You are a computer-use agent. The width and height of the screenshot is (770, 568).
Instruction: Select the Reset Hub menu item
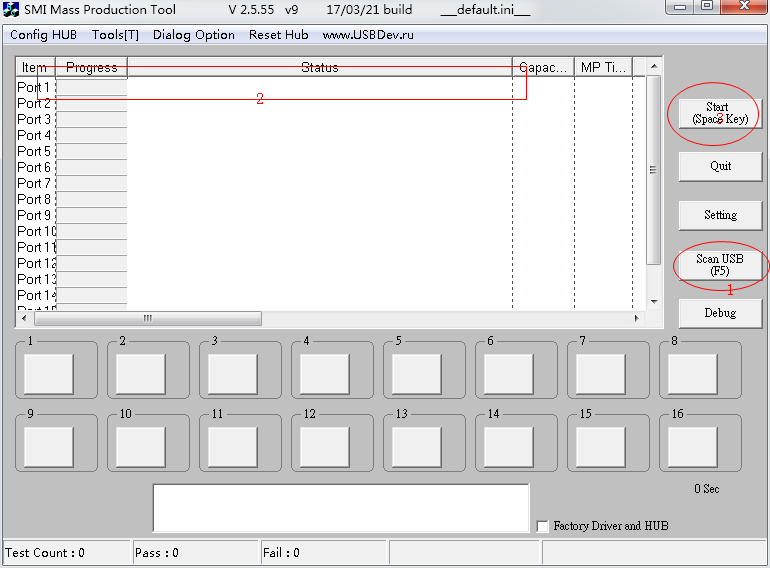tap(278, 35)
